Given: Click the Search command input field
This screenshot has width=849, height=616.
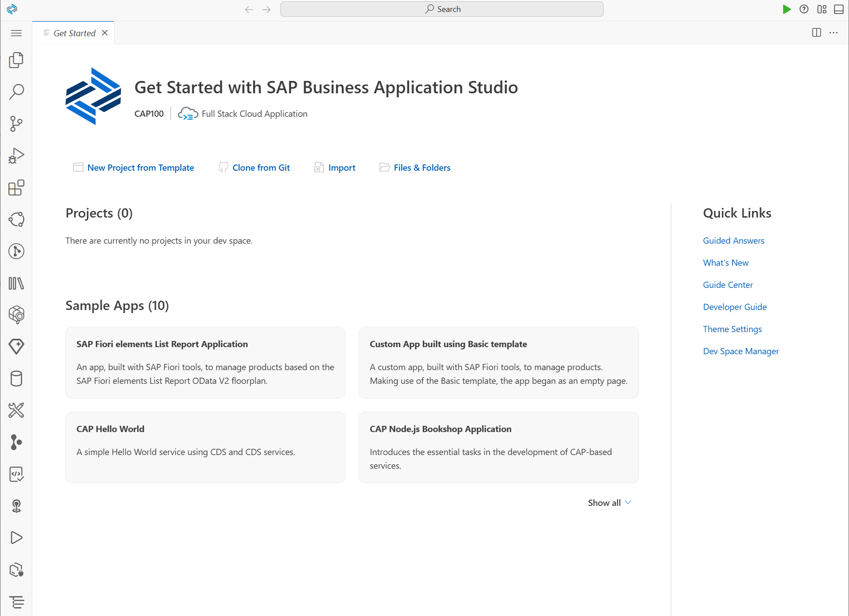Looking at the screenshot, I should point(441,9).
